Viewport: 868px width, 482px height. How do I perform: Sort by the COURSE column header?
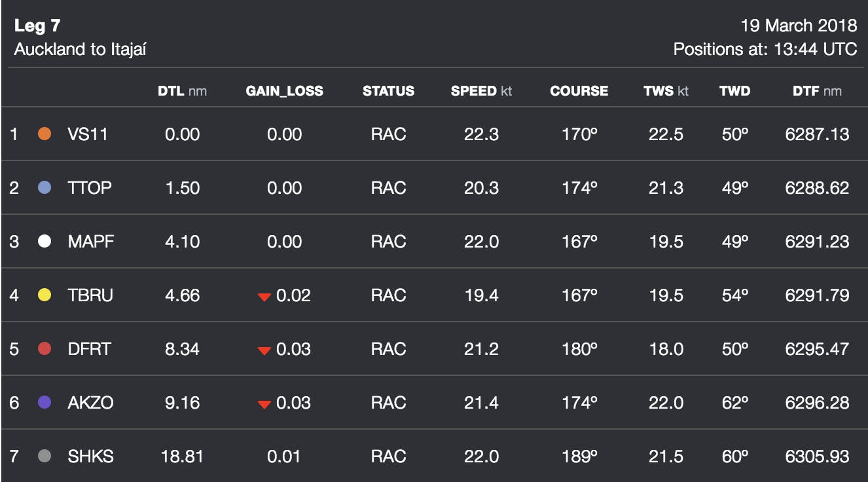point(579,91)
